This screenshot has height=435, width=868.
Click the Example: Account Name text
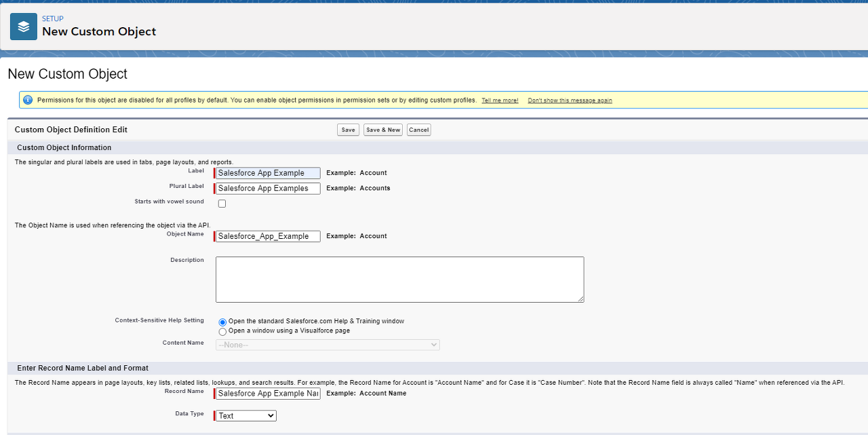click(366, 393)
